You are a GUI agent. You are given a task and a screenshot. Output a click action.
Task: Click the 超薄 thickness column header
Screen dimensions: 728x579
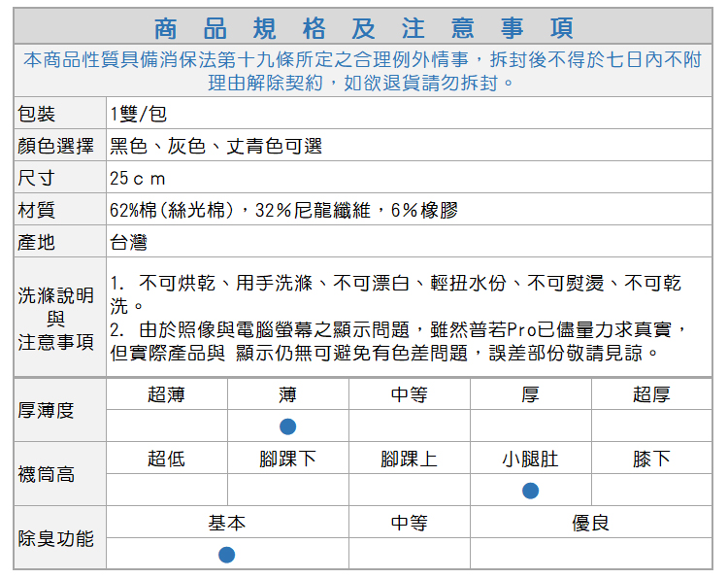[x=166, y=394]
